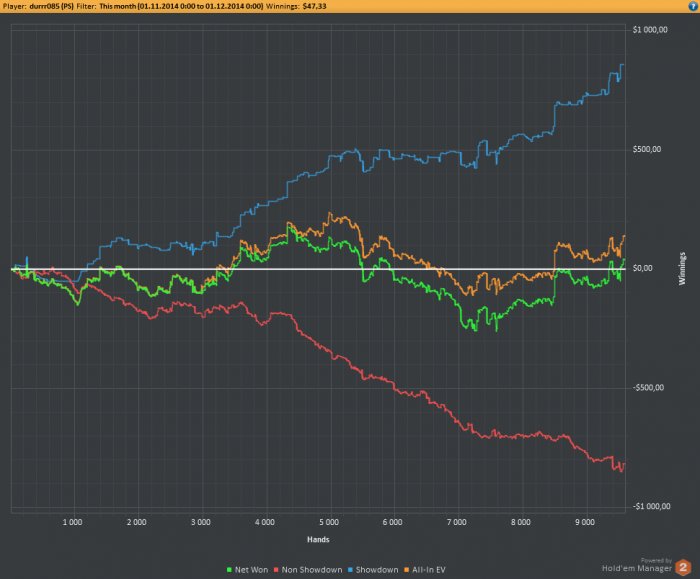Click the Hands axis title
Viewport: 700px width, 579px height.
point(318,539)
